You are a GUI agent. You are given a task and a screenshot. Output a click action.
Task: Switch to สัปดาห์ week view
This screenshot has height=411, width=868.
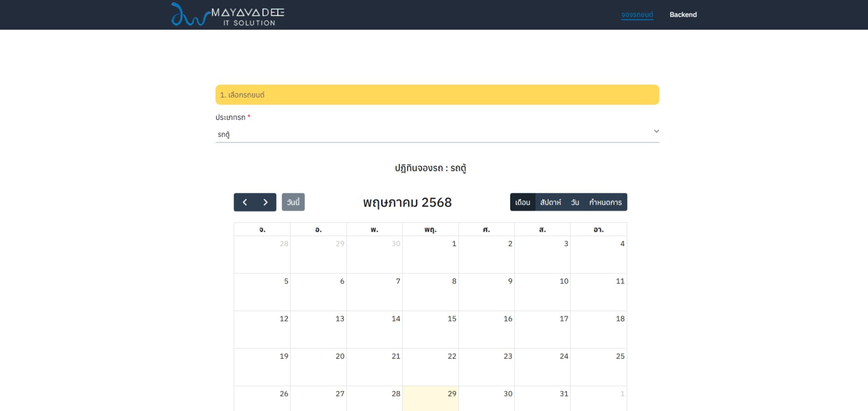pyautogui.click(x=550, y=202)
